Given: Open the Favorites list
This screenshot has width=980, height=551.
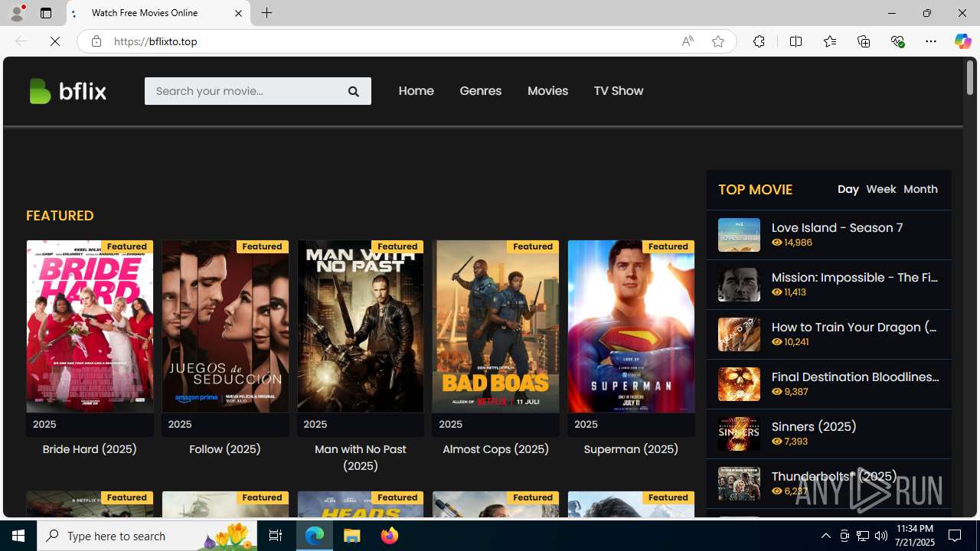Looking at the screenshot, I should coord(829,41).
